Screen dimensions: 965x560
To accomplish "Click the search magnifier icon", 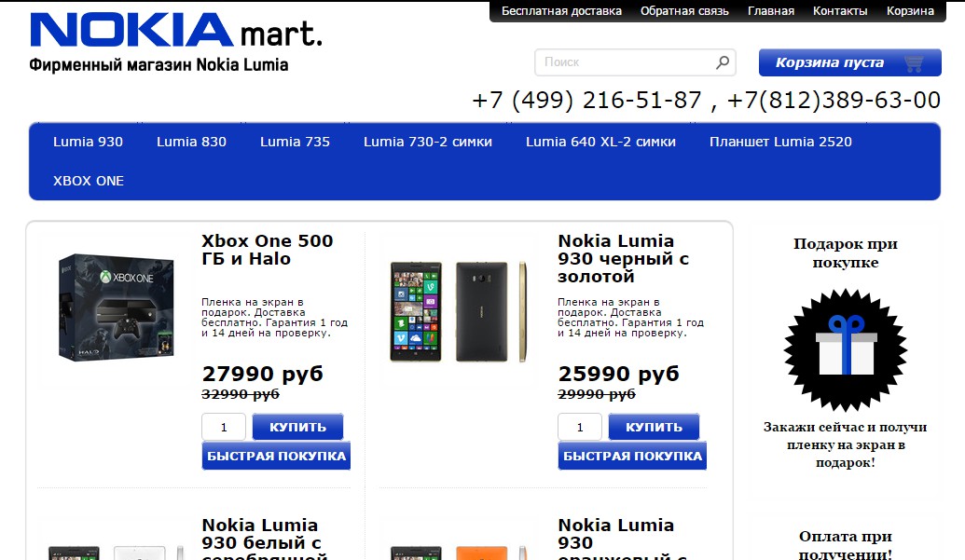I will pyautogui.click(x=723, y=62).
